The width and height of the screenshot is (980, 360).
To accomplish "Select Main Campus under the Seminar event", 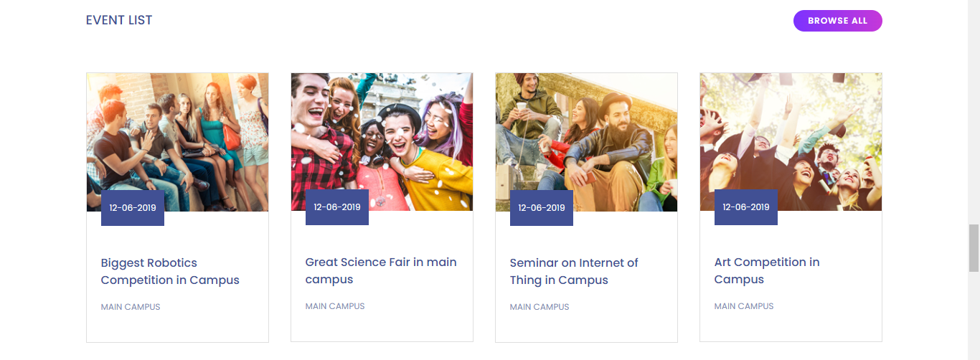I will (540, 307).
